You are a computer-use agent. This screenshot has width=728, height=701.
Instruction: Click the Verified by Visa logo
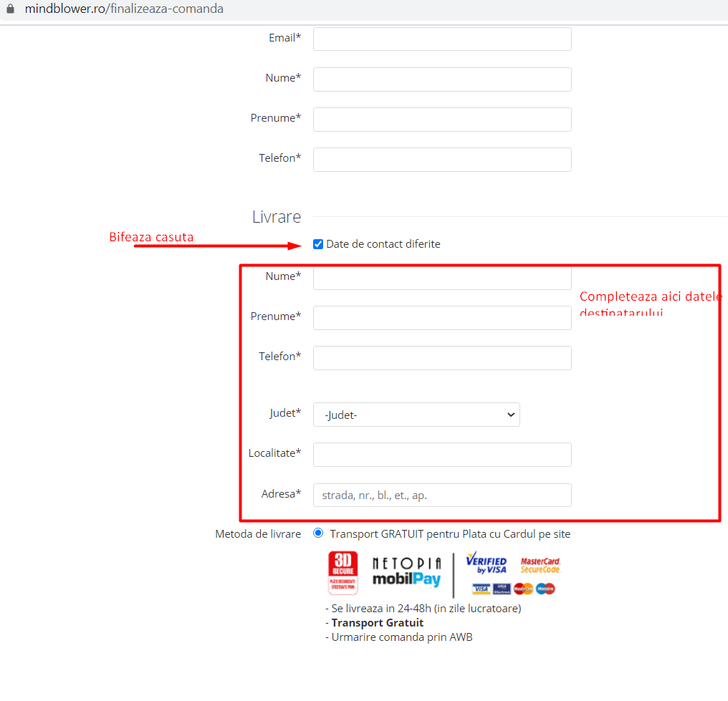pos(486,563)
